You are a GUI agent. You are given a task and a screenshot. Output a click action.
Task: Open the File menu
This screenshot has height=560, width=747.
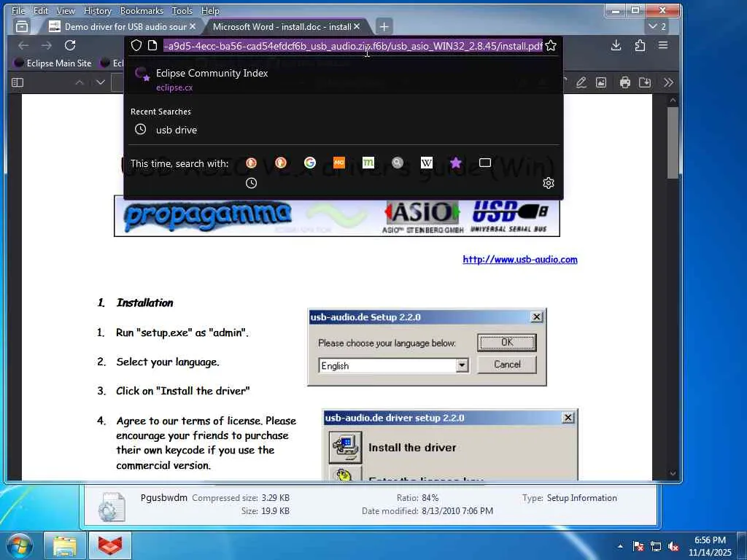tap(18, 10)
